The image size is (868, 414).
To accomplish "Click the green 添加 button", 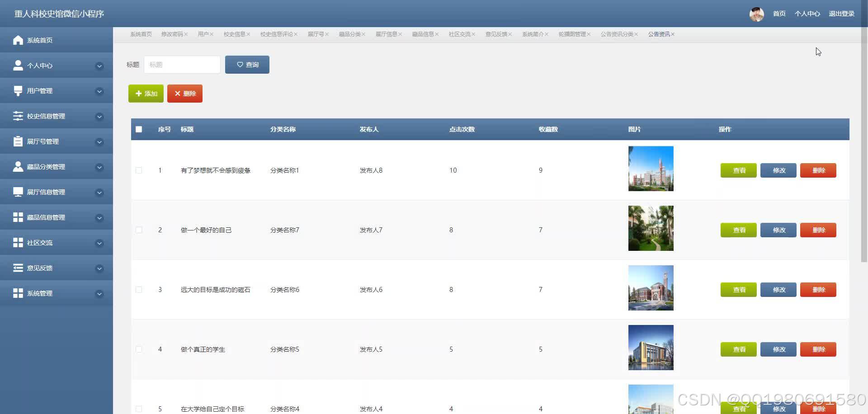I will pos(146,94).
